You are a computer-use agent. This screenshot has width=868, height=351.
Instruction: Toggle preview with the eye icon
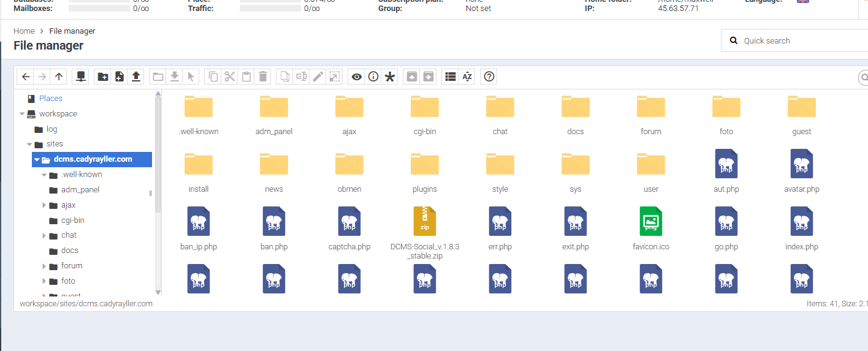point(356,77)
